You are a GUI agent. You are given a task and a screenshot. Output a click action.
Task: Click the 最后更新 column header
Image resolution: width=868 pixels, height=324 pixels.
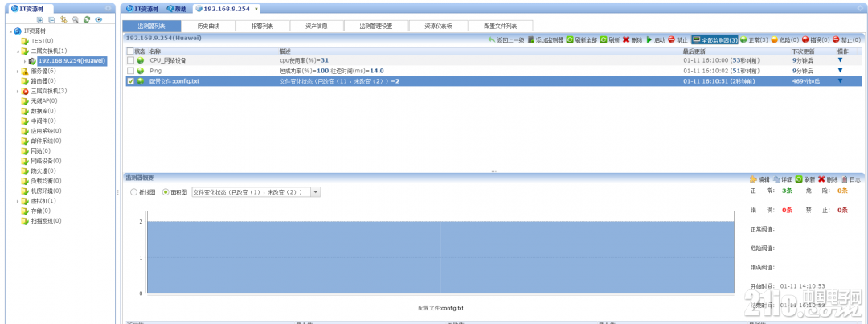pyautogui.click(x=694, y=51)
